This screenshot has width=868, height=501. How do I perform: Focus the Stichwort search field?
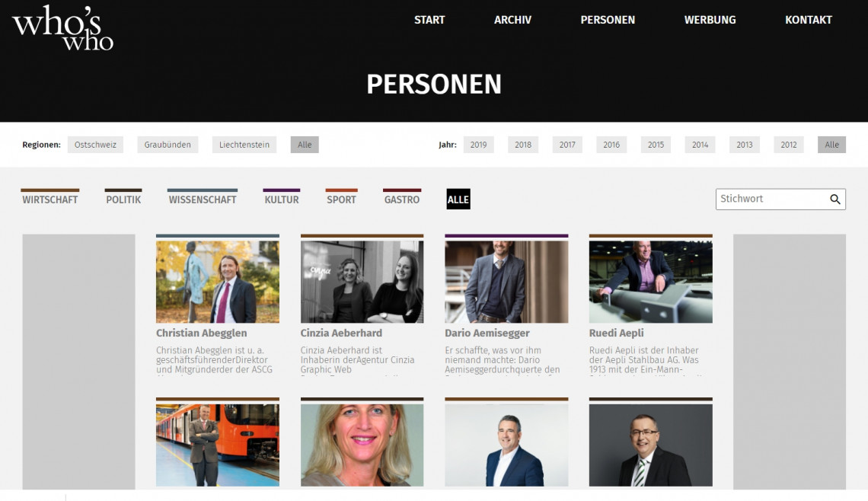tap(771, 199)
